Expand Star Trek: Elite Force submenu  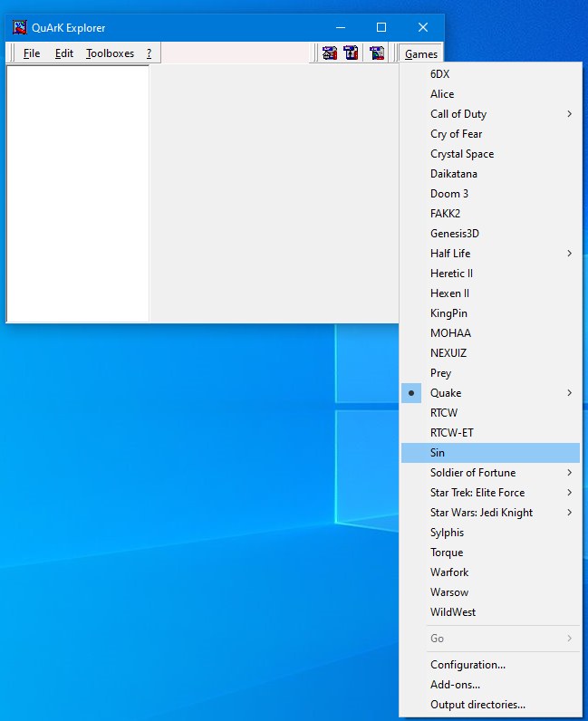[x=490, y=493]
